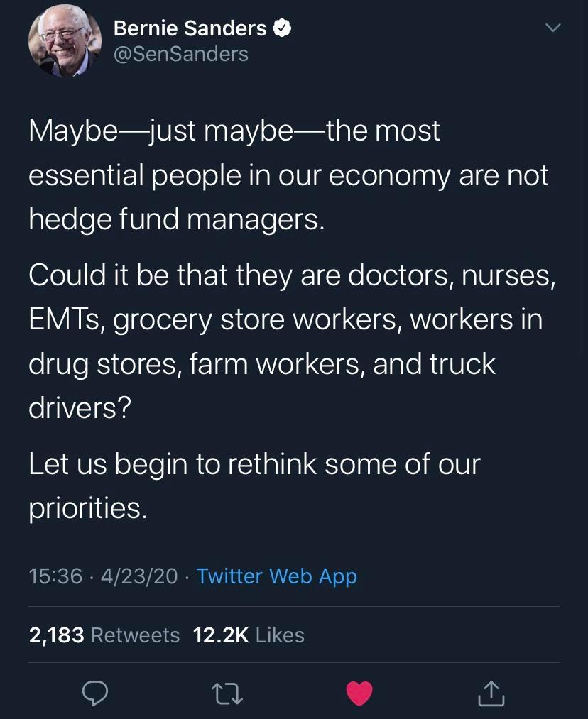Click the 4/23/20 tweet date
Screen dimensions: 588x719
[139, 576]
